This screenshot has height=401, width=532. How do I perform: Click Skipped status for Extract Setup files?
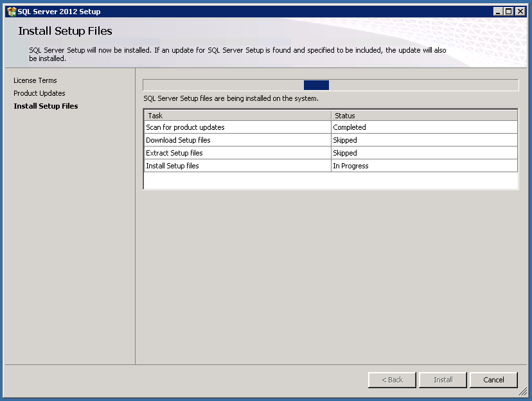pyautogui.click(x=425, y=153)
